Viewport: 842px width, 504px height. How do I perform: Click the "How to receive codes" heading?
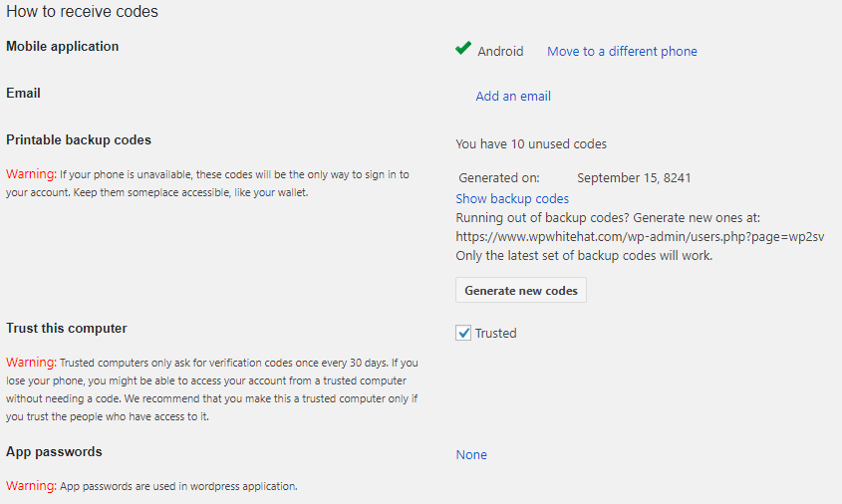point(82,12)
